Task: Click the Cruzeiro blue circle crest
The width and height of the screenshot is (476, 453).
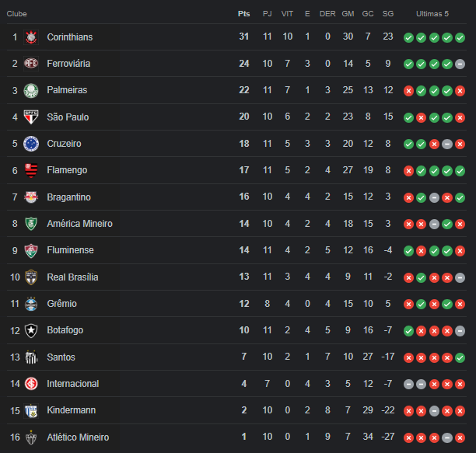Action: coord(31,144)
